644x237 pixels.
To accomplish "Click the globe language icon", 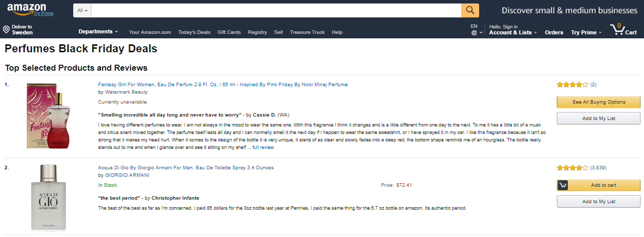I will (474, 33).
